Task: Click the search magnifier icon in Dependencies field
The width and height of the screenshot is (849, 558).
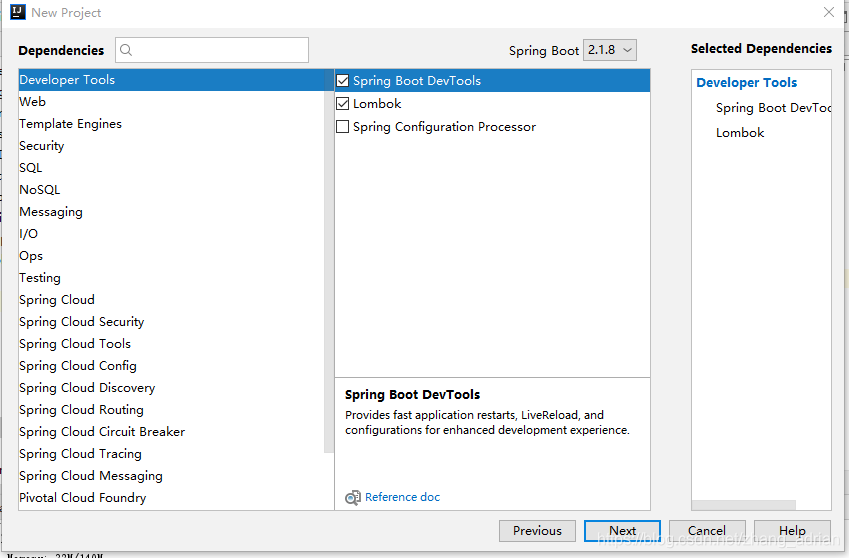Action: [126, 50]
